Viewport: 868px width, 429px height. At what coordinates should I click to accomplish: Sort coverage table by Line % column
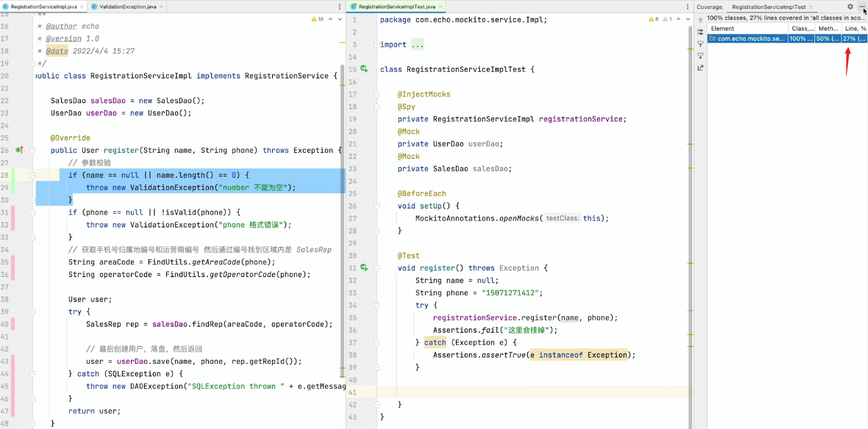coord(854,29)
